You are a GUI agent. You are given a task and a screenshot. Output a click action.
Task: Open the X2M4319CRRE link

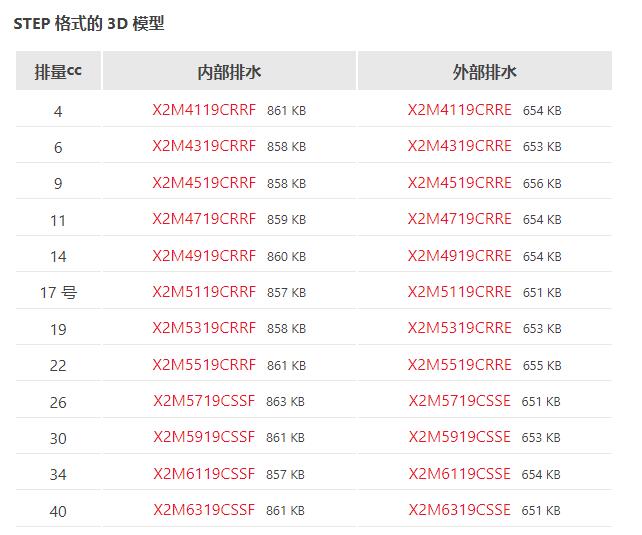tap(459, 146)
